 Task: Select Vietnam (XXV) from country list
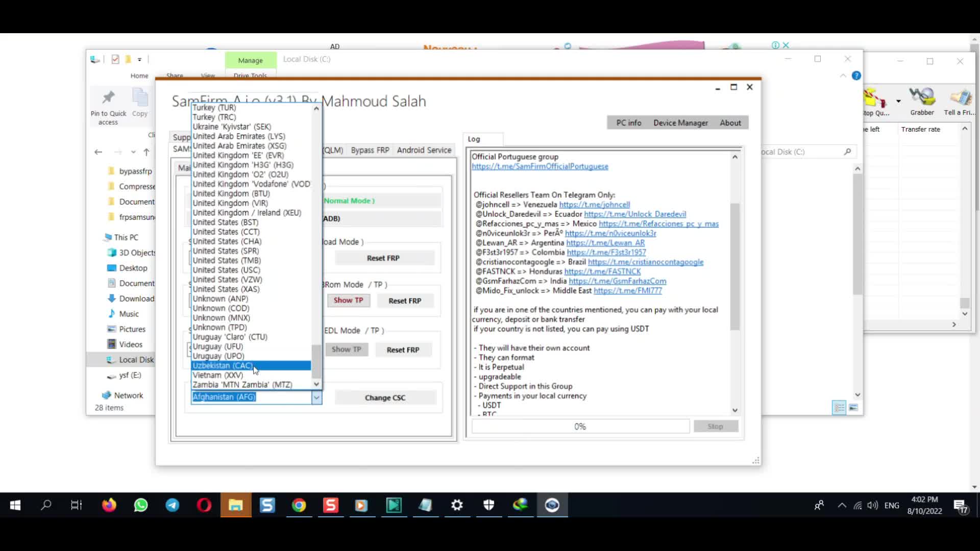pos(251,375)
